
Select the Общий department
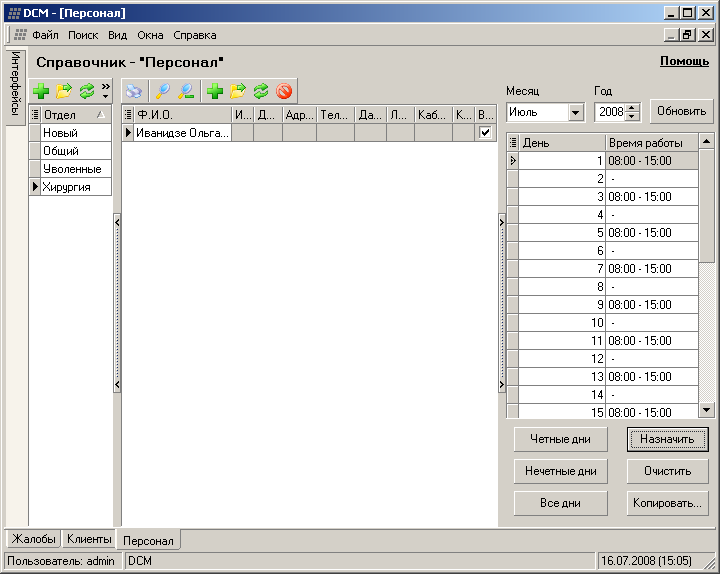76,151
